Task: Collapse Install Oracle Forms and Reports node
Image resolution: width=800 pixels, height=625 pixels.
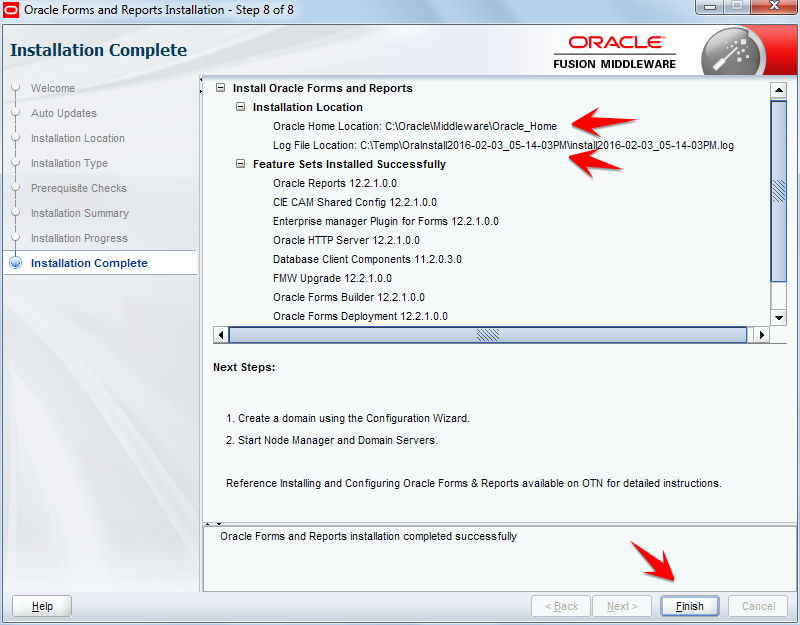Action: point(220,88)
